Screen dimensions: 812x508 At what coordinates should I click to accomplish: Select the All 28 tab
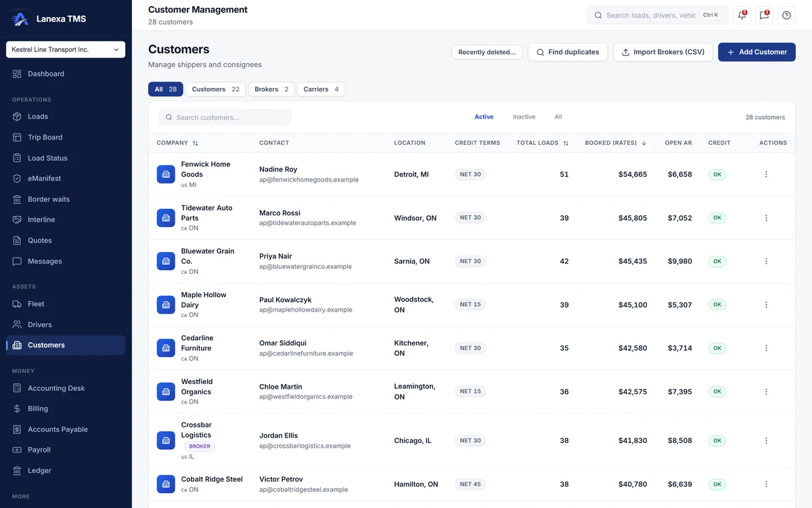tap(166, 89)
